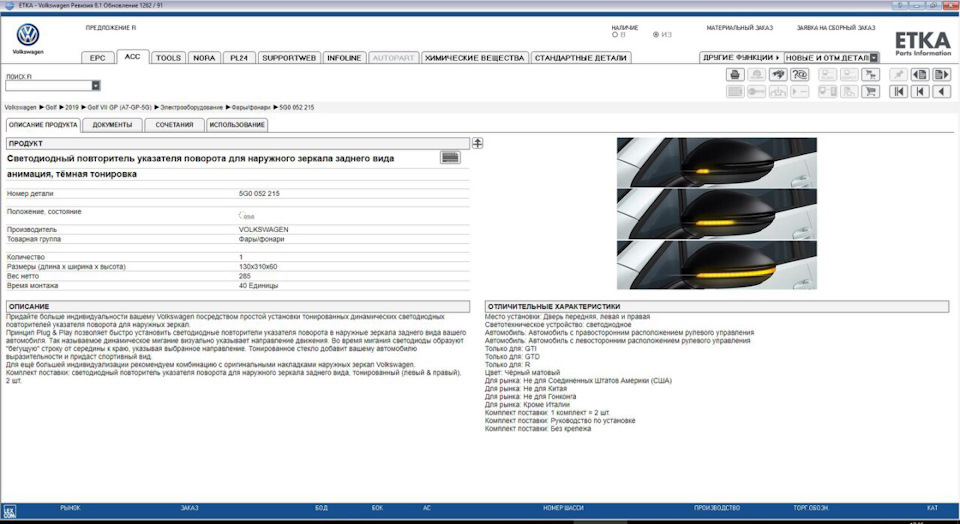The height and width of the screenshot is (524, 960).
Task: Click the ЗАКАЗ status bar entry
Action: point(189,508)
